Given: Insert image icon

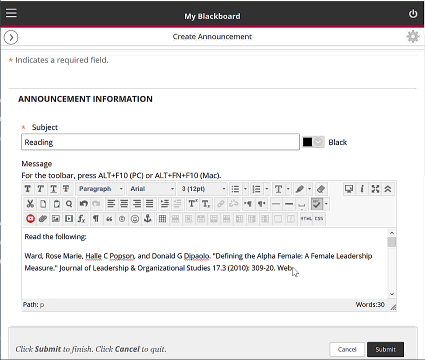Looking at the screenshot, I should [x=56, y=219].
